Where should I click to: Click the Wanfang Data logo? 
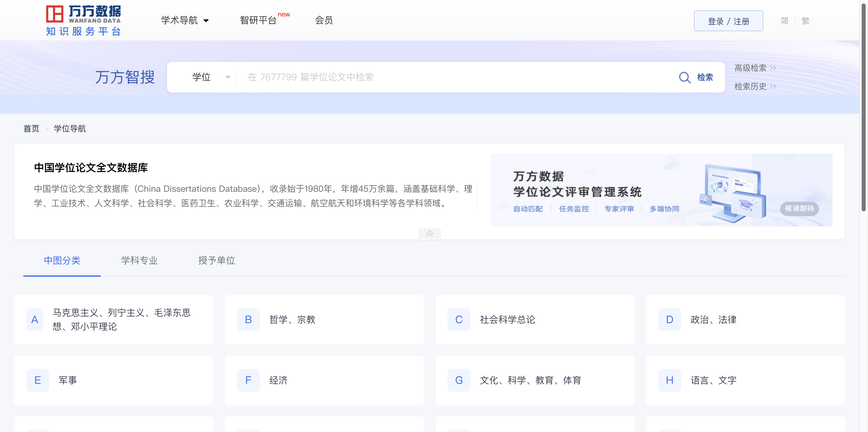click(83, 14)
